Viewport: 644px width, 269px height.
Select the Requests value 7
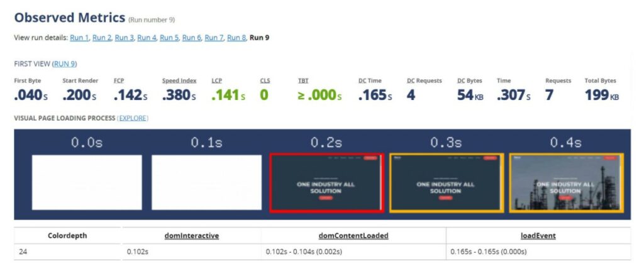click(x=550, y=96)
